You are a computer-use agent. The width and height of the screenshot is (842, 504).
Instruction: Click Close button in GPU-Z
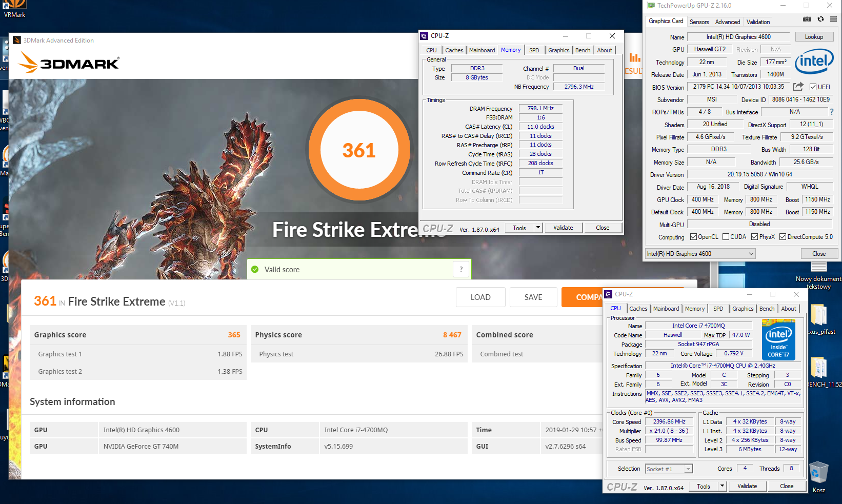tap(819, 254)
